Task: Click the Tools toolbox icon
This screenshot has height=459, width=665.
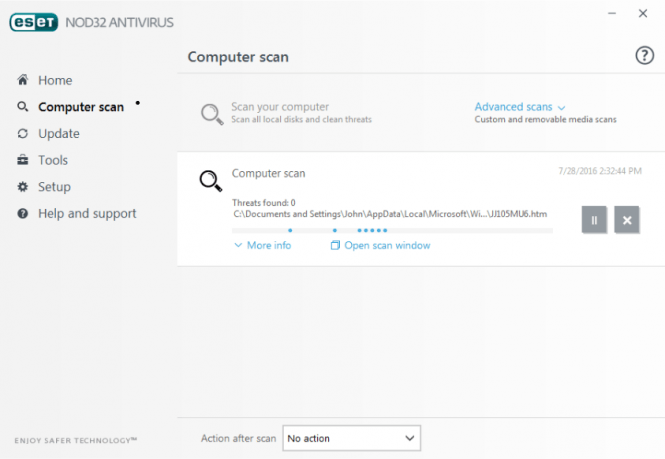Action: point(22,160)
